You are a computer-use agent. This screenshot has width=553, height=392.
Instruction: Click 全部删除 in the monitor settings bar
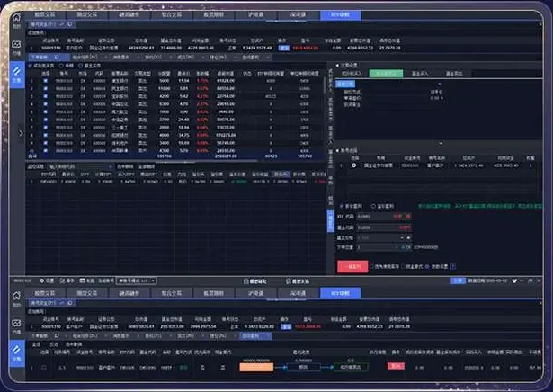(146, 166)
